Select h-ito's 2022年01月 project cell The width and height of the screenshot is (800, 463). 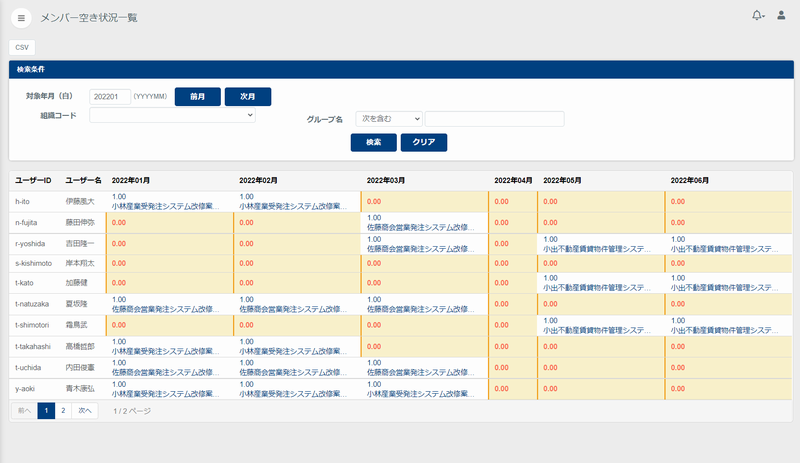tap(170, 201)
